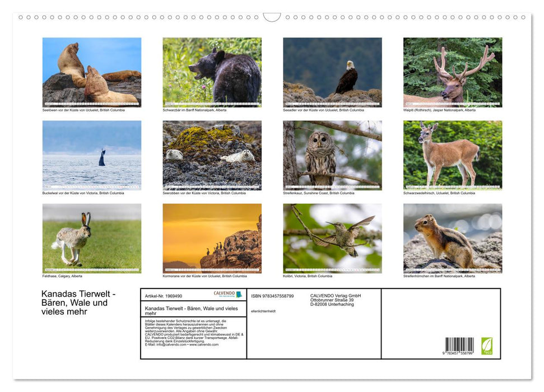
Task: Select the Feldhase Calgary caption
Action: pos(61,276)
